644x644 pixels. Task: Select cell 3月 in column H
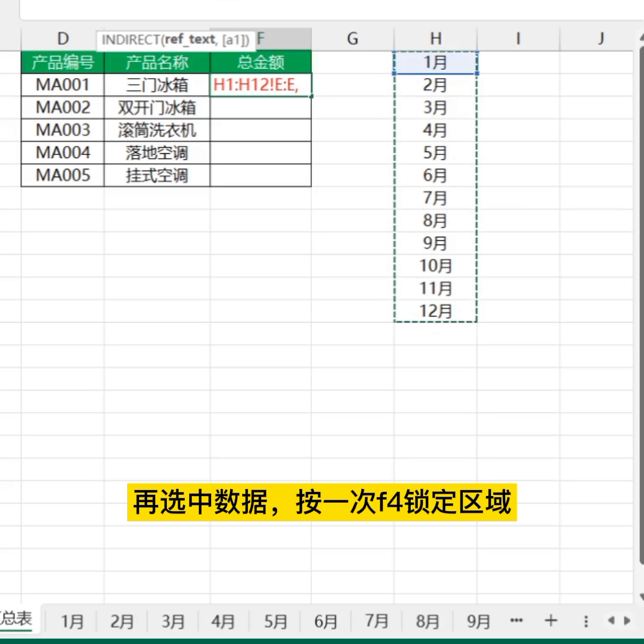point(435,107)
